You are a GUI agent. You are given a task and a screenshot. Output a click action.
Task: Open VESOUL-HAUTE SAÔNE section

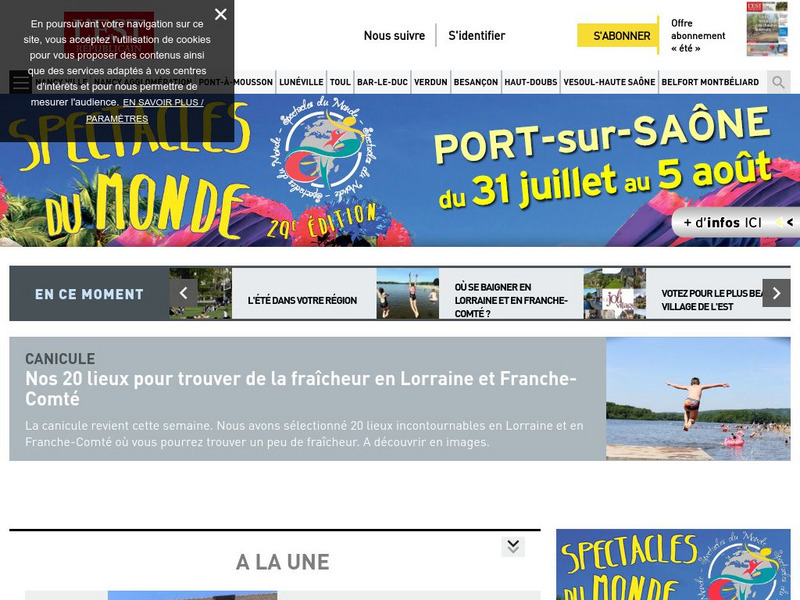(609, 82)
